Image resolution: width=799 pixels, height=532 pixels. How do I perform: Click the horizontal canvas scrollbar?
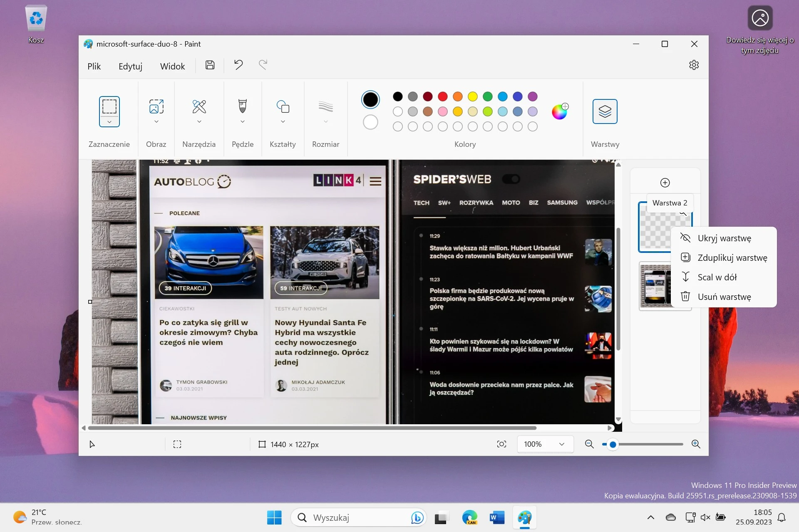pyautogui.click(x=312, y=428)
